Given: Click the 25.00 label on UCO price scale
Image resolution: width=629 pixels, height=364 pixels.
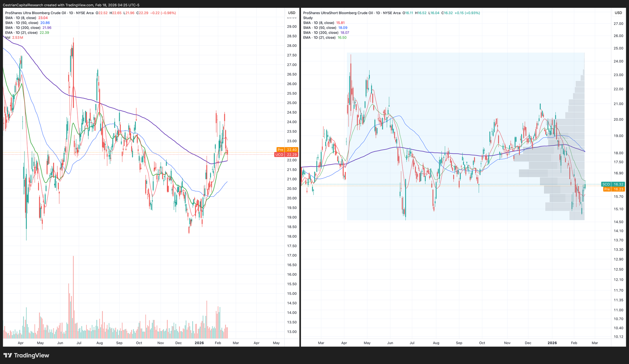Looking at the screenshot, I should tap(292, 103).
